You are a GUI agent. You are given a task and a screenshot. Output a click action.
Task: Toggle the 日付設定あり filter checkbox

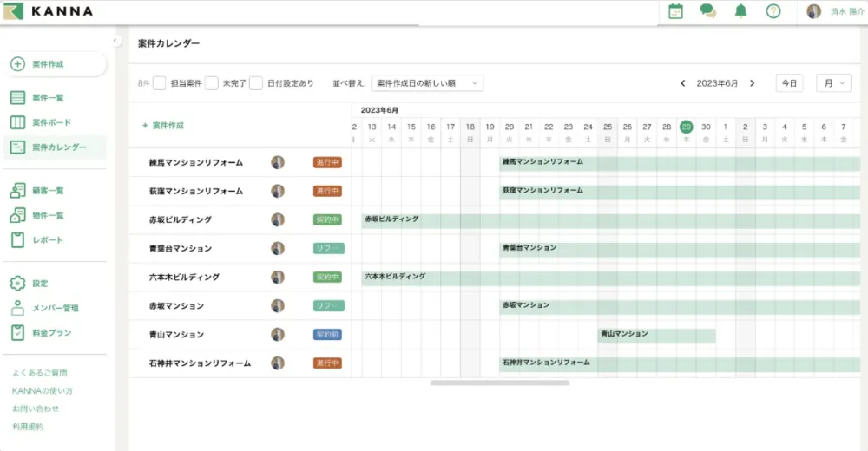tap(256, 83)
